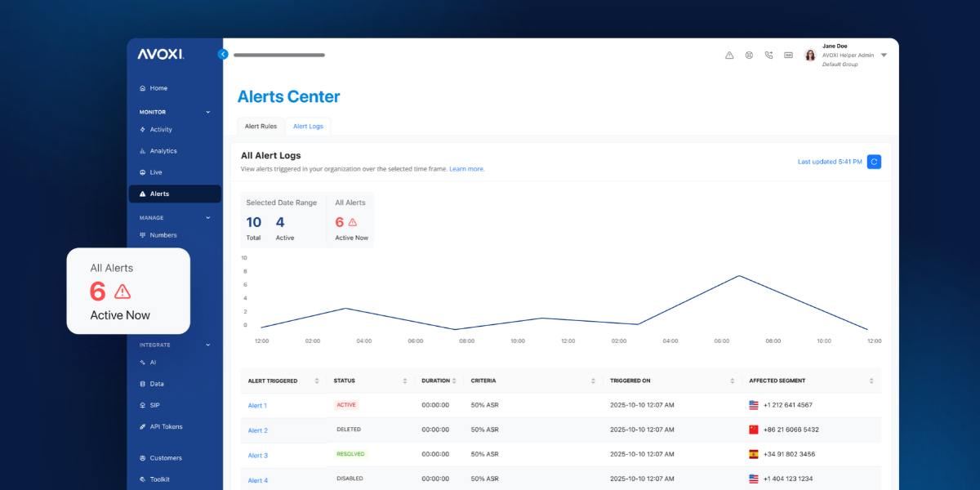The image size is (980, 490).
Task: Click the DELETED status label
Action: [x=349, y=430]
